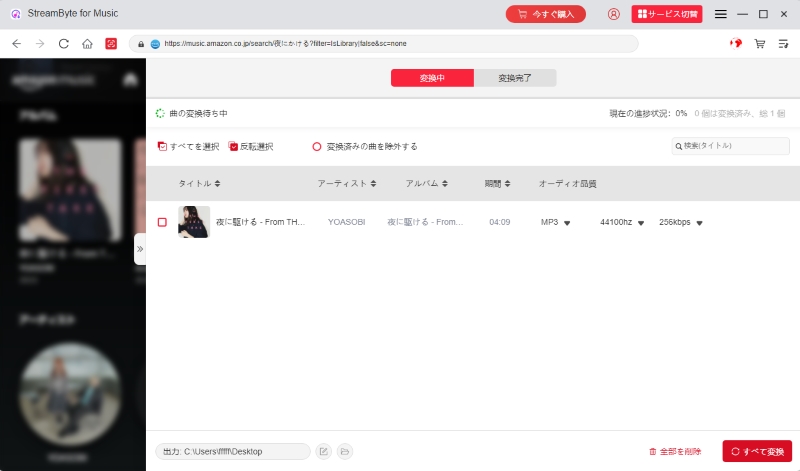Click すべて変換 to convert all
800x471 pixels.
[x=757, y=452]
